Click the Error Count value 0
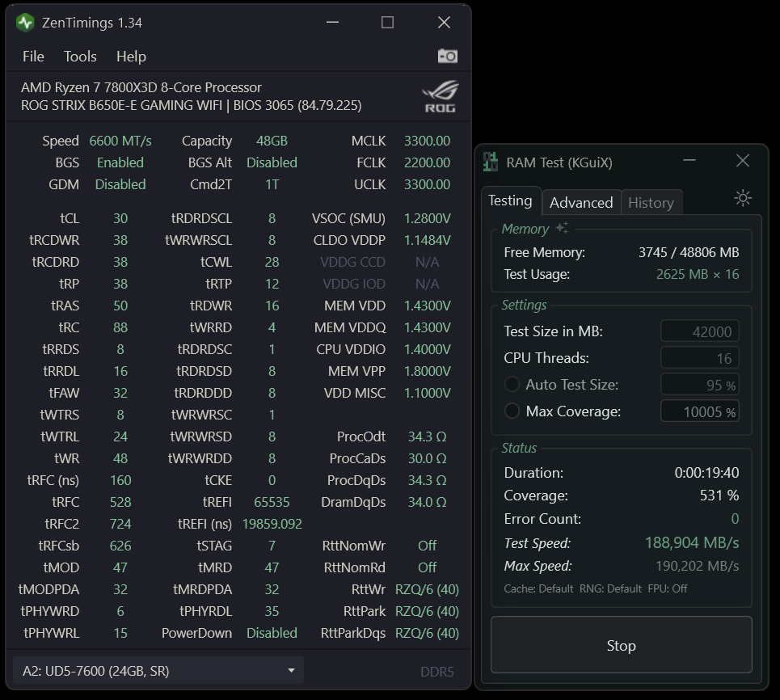 coord(735,519)
